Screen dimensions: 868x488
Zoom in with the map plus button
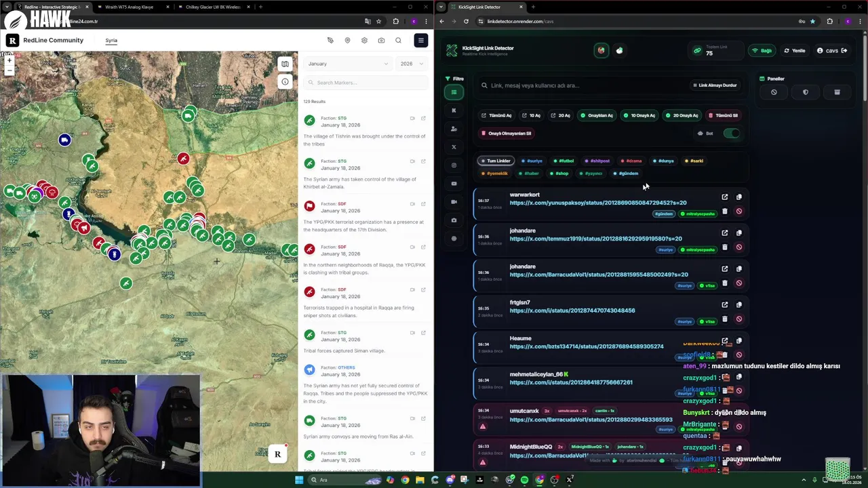(9, 60)
